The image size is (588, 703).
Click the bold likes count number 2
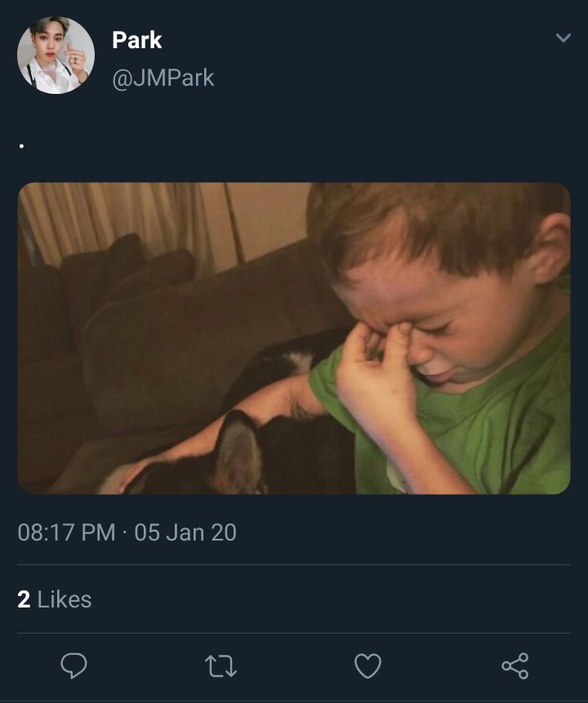(x=24, y=599)
